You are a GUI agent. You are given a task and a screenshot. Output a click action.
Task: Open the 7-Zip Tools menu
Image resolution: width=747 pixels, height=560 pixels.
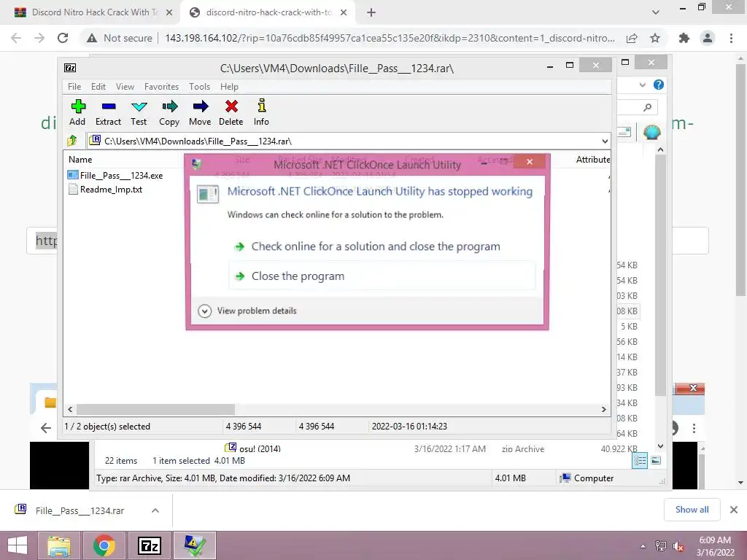[x=199, y=87]
